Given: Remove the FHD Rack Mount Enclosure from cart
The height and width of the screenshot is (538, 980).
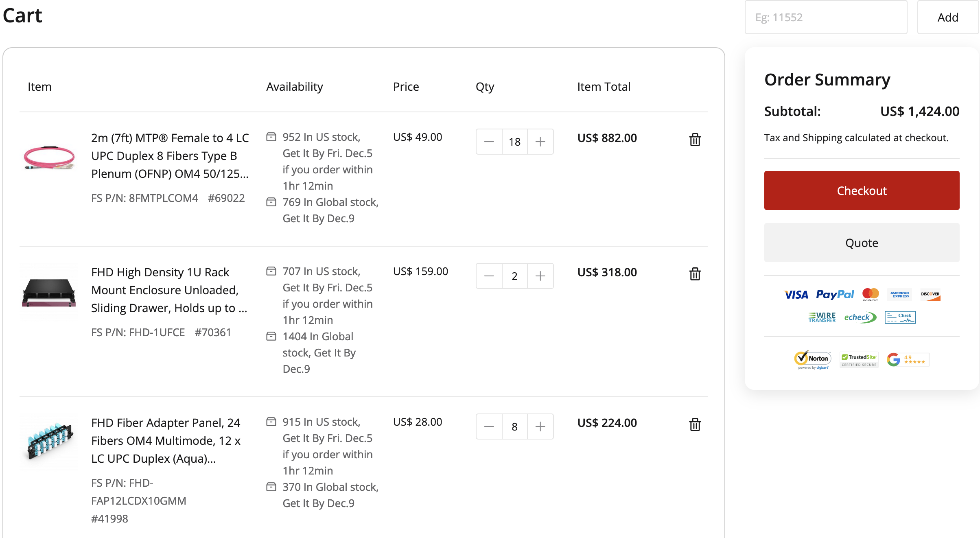Looking at the screenshot, I should pos(695,274).
